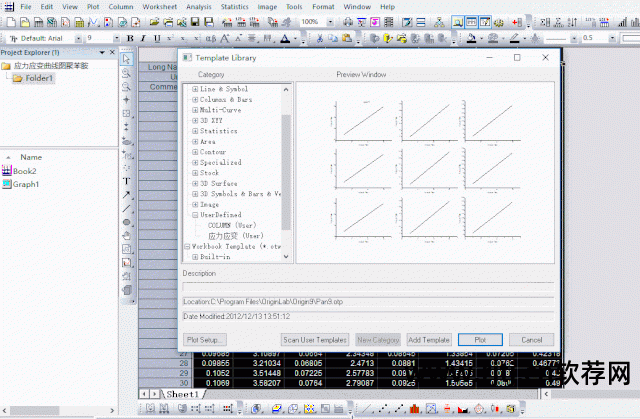Expand the 3D Surface category

tap(195, 183)
